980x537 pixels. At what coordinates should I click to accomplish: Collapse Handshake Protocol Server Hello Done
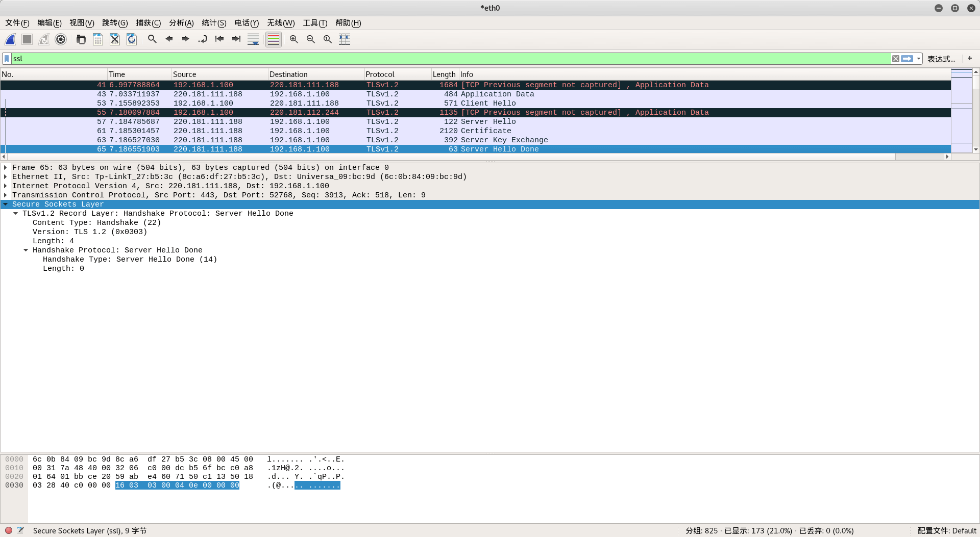pos(26,250)
